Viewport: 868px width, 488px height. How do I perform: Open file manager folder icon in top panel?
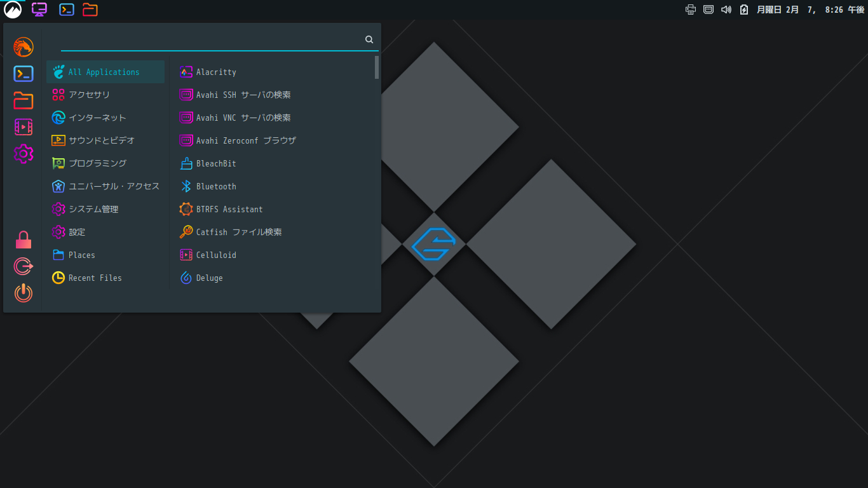pyautogui.click(x=90, y=10)
